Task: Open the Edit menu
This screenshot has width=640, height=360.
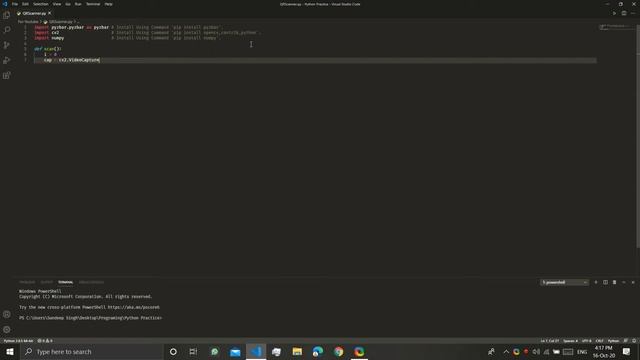Action: click(25, 4)
